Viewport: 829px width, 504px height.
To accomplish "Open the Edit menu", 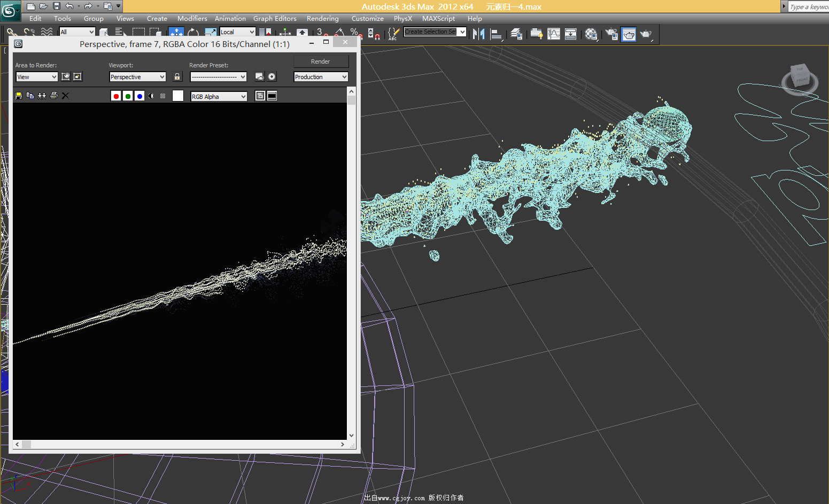I will (35, 19).
